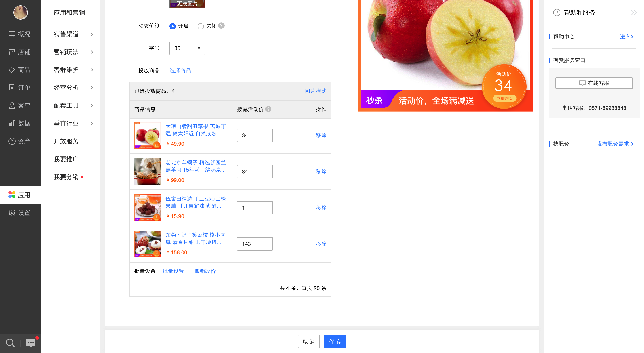Click the 选择商品 link

pyautogui.click(x=180, y=70)
